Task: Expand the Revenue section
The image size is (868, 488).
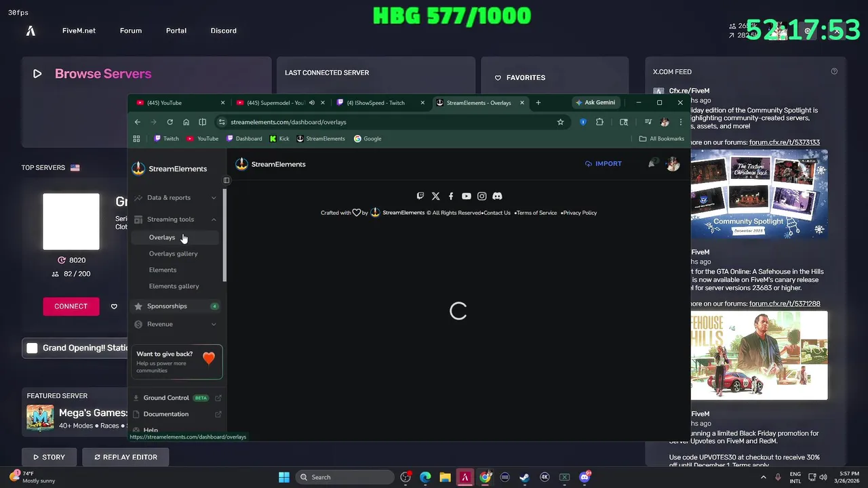Action: pos(175,325)
